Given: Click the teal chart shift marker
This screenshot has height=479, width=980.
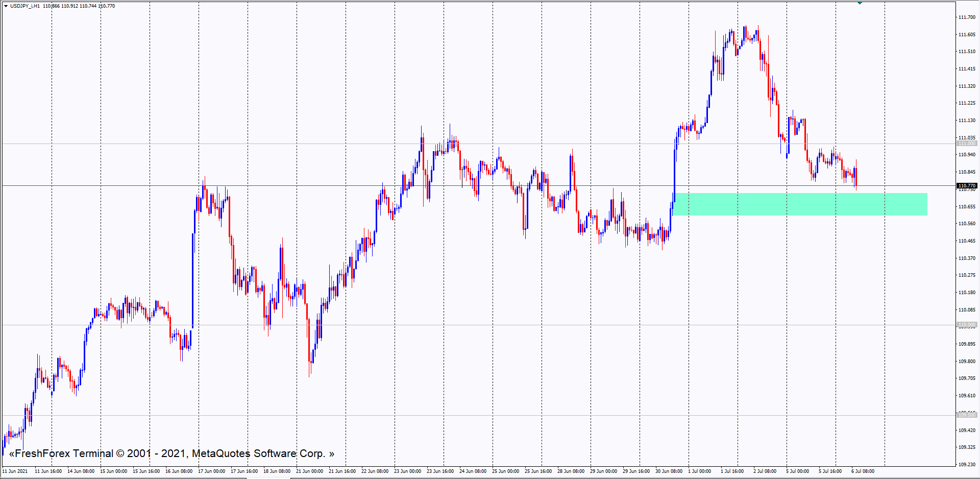Looking at the screenshot, I should coord(860,3).
